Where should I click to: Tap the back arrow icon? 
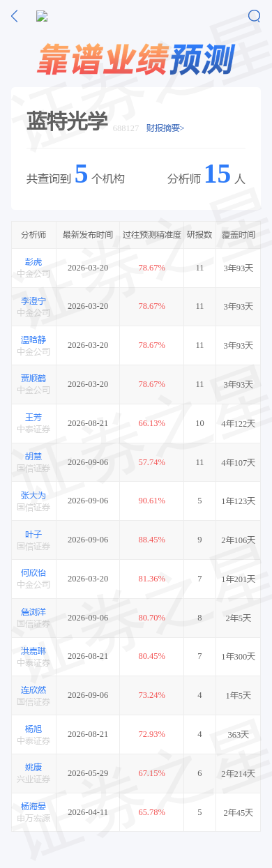click(x=14, y=16)
